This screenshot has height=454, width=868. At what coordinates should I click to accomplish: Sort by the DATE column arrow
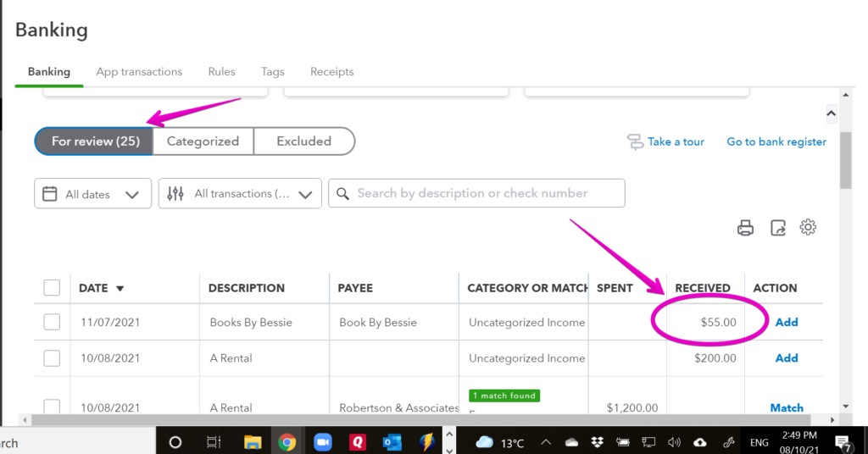pos(120,289)
